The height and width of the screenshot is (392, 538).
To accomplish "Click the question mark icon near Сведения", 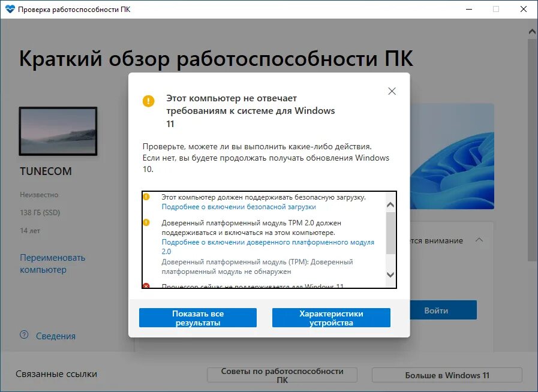I will point(24,334).
